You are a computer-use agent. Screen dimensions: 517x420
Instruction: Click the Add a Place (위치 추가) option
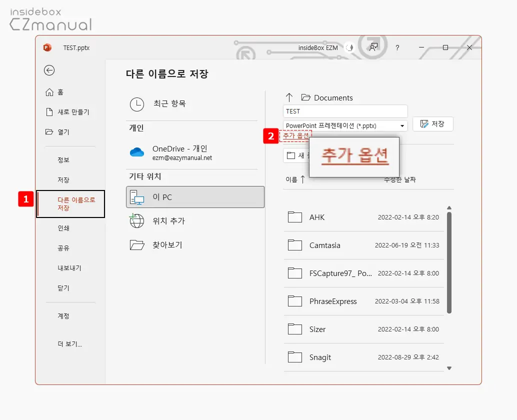(x=168, y=221)
